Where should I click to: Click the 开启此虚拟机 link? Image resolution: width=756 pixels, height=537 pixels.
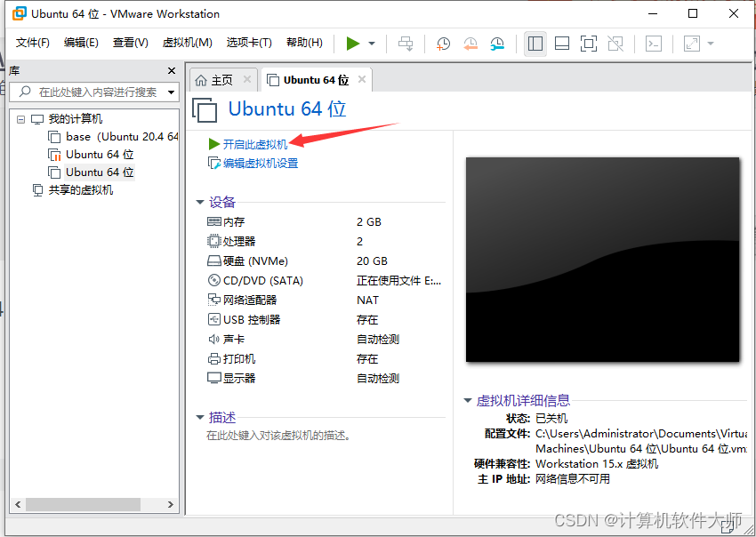pos(255,144)
